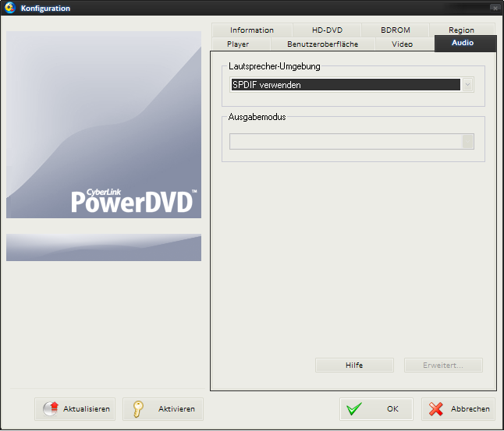
Task: Click the Aktualisieren button
Action: pyautogui.click(x=75, y=409)
